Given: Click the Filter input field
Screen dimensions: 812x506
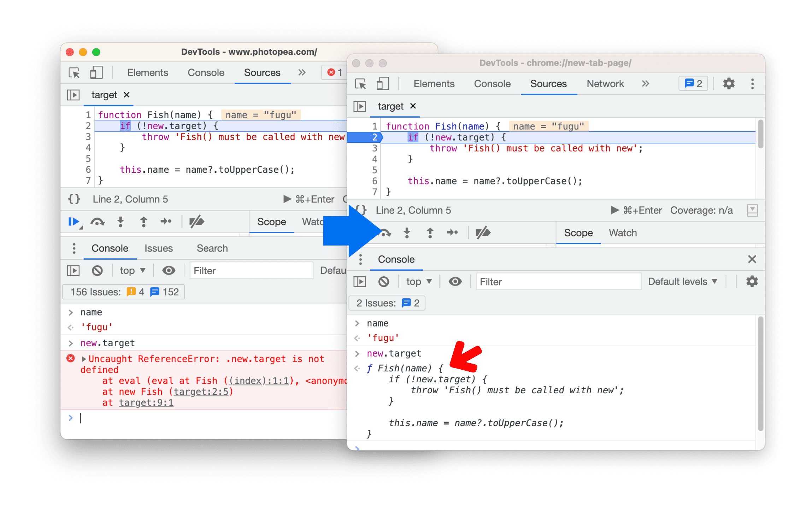Looking at the screenshot, I should click(557, 282).
